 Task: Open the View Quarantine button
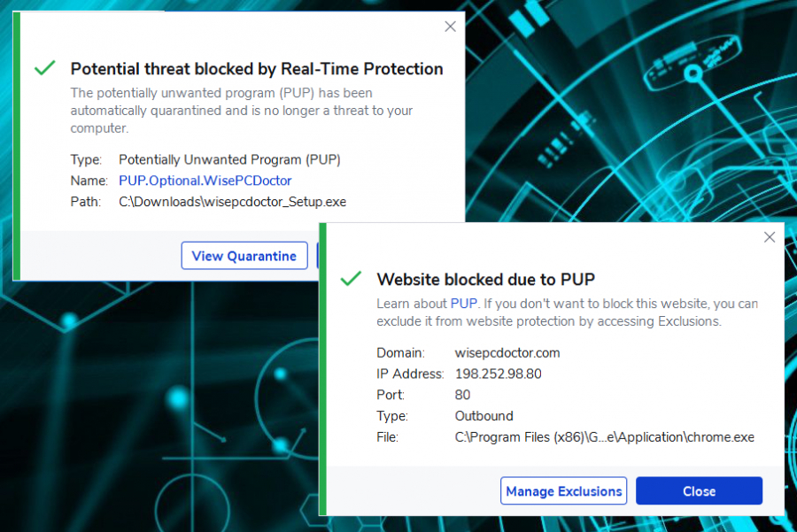244,256
